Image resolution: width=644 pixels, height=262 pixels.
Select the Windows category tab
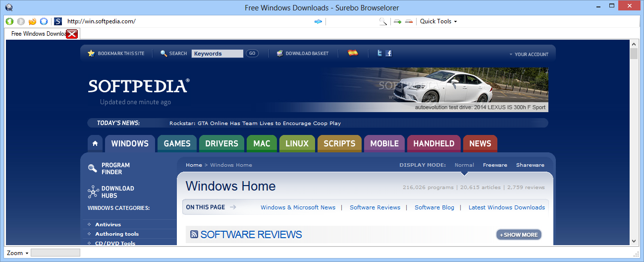pos(130,143)
